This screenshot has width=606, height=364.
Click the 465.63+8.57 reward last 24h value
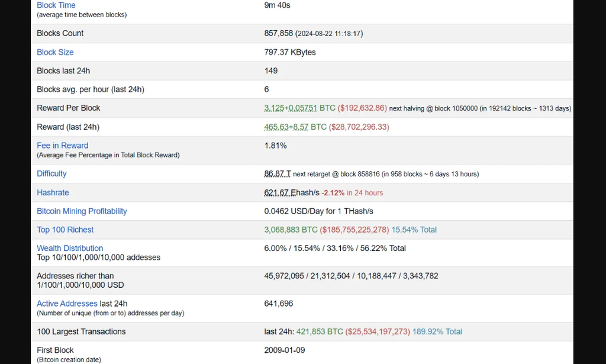coord(286,127)
